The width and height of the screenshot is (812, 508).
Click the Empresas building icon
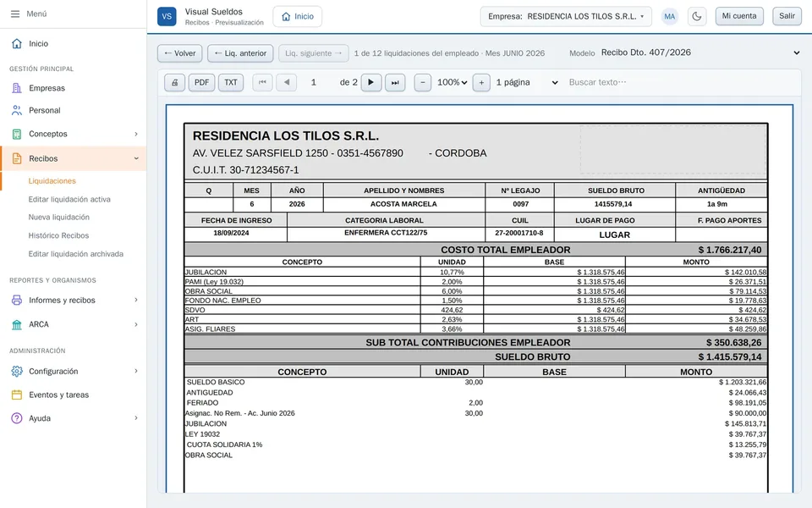(17, 88)
